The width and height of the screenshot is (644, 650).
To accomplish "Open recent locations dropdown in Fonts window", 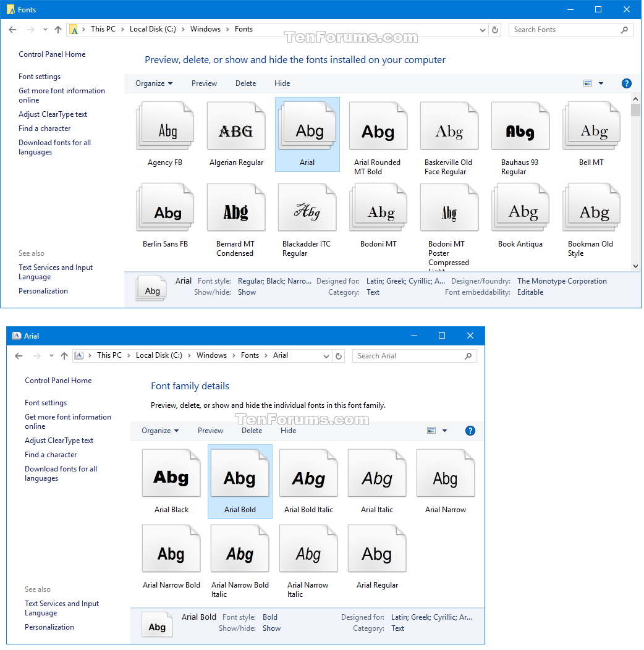I will [x=45, y=30].
